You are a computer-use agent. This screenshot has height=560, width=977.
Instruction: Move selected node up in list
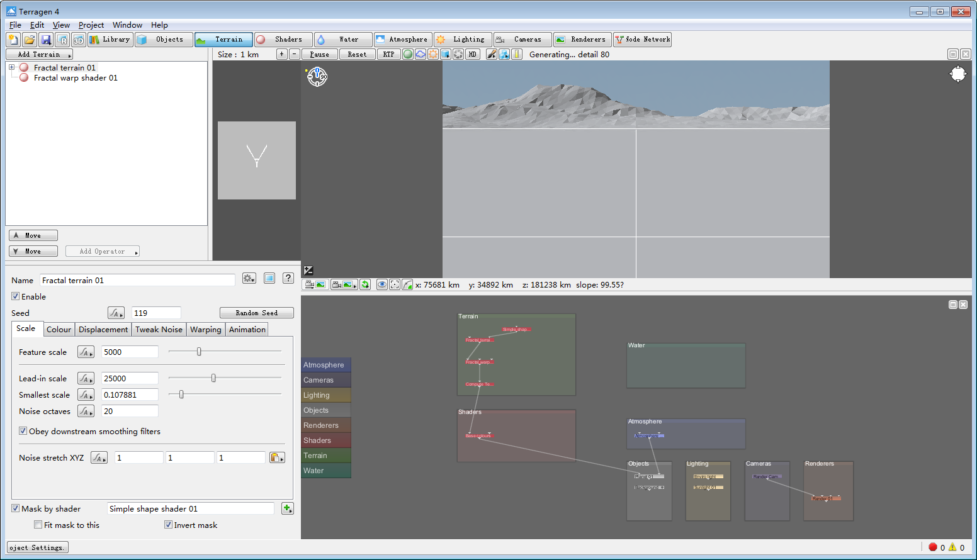click(33, 235)
